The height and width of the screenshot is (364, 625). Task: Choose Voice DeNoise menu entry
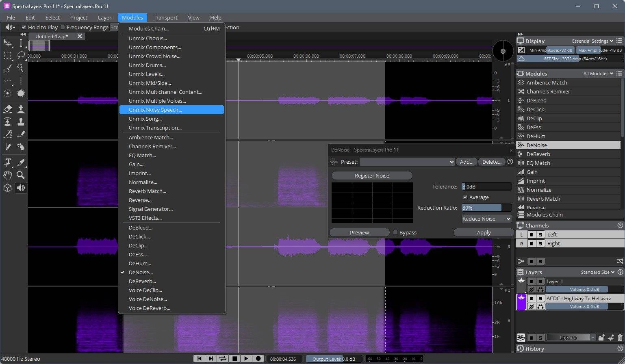171,299
